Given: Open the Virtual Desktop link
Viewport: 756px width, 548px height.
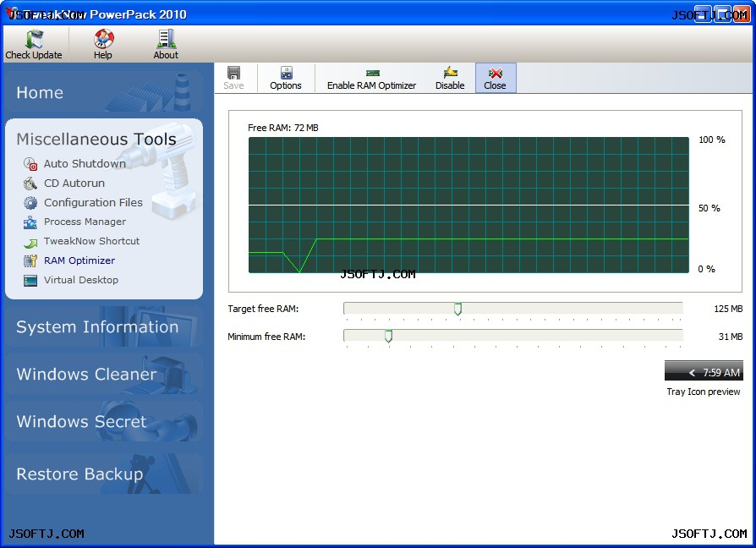Looking at the screenshot, I should tap(81, 280).
